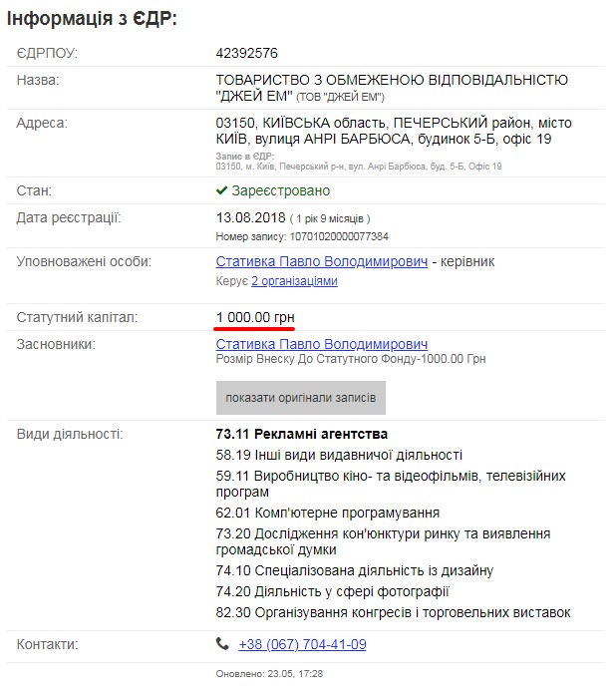
Task: Click the 'Інформація з ЄДР' heading
Action: [x=93, y=19]
